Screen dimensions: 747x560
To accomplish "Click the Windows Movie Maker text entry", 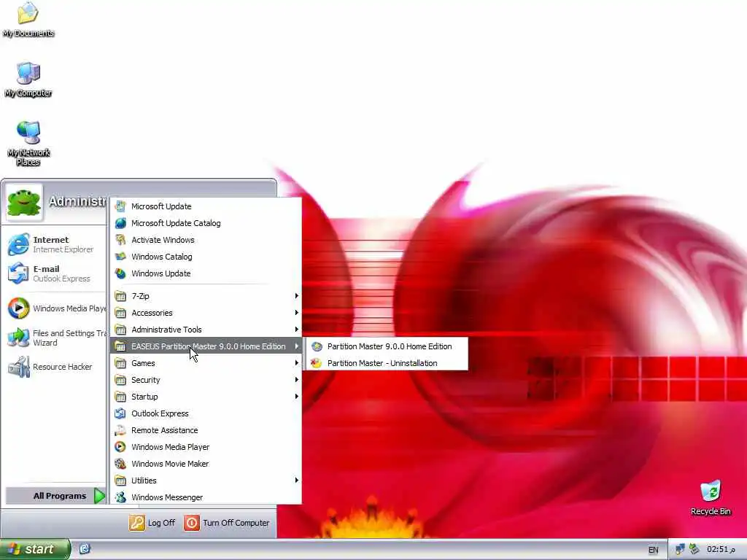I will point(170,464).
